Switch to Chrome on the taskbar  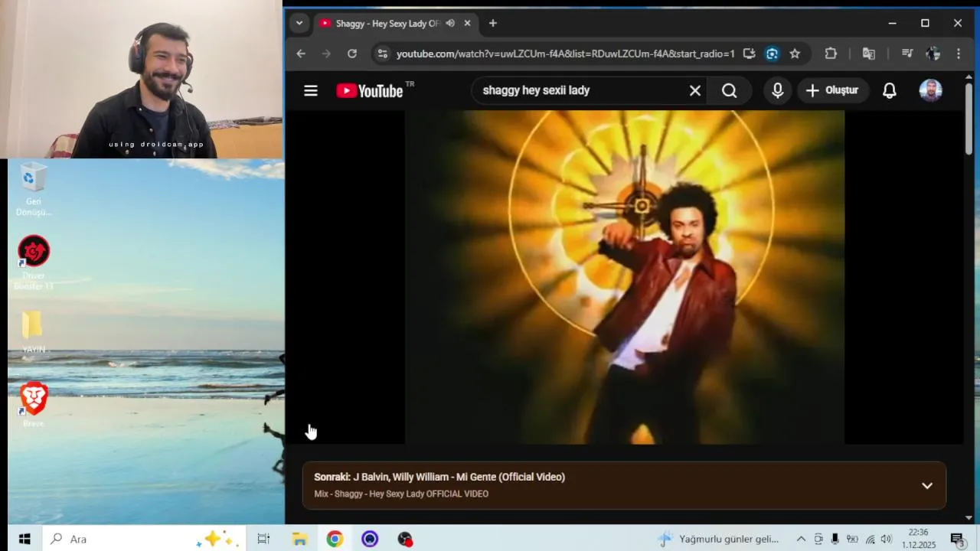coord(335,539)
